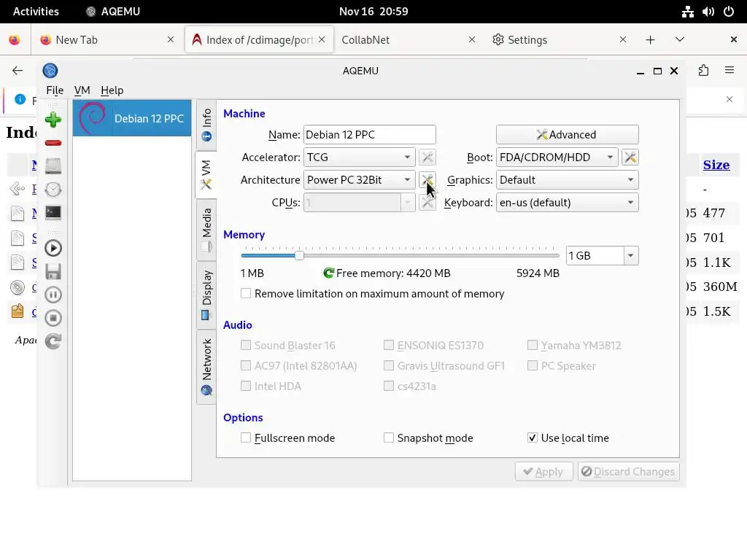Open the Firefox hamburger menu

coord(729,70)
